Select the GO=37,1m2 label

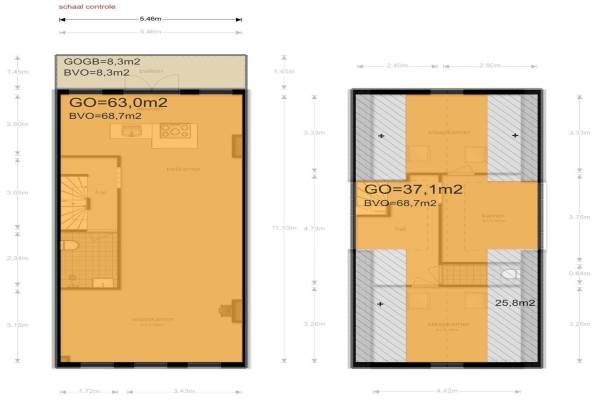[413, 189]
